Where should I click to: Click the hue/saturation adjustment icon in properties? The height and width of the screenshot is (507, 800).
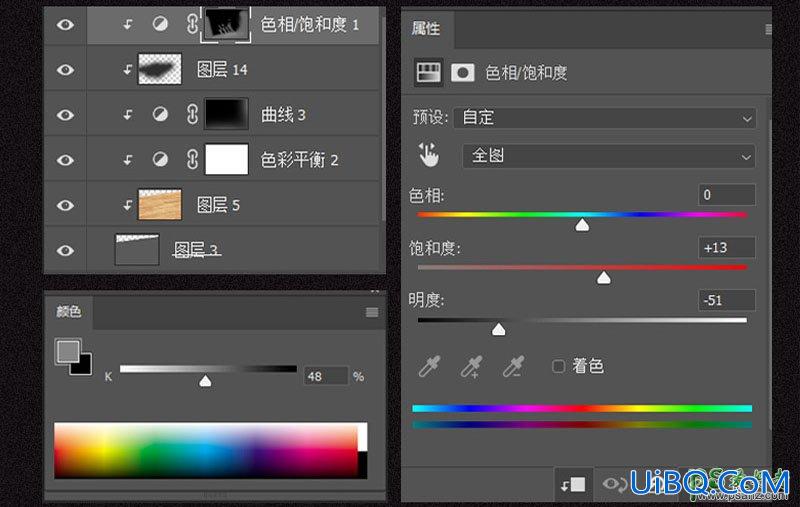(428, 72)
